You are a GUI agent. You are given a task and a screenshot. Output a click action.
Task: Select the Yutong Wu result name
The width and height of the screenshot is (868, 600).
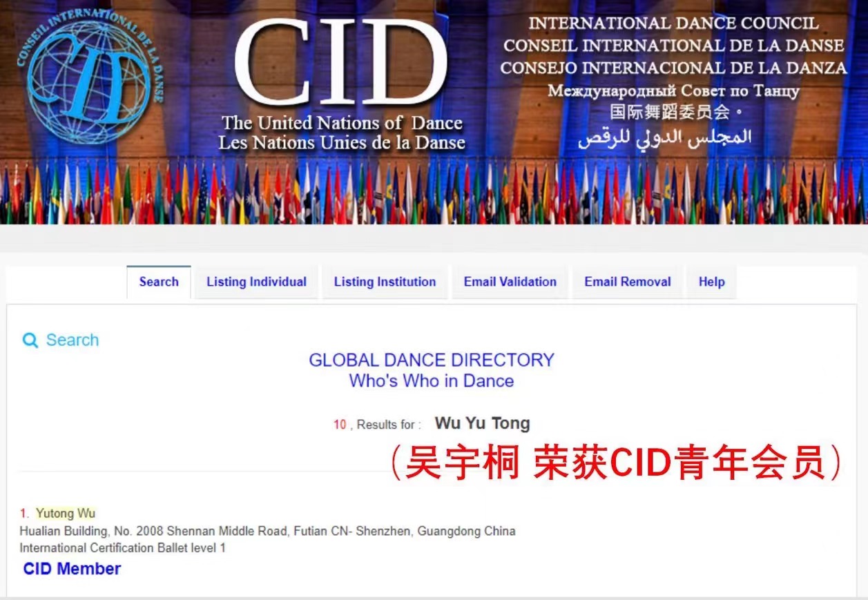[x=66, y=513]
